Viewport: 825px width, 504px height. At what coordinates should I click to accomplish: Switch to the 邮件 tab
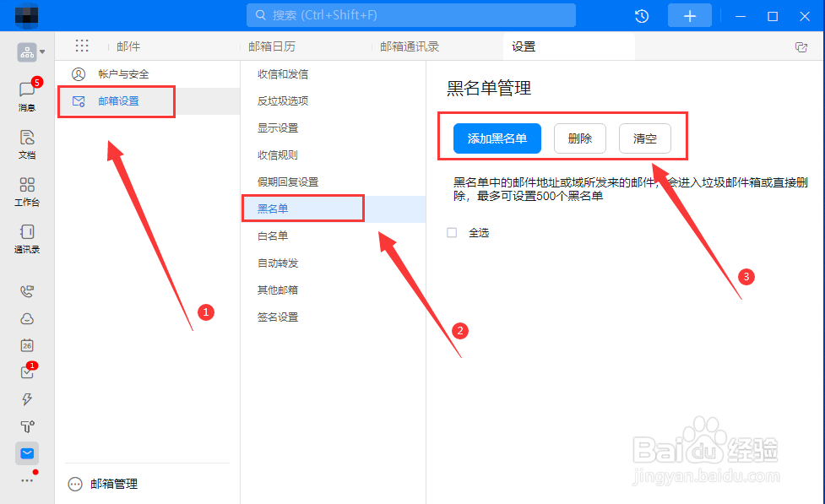[x=128, y=46]
